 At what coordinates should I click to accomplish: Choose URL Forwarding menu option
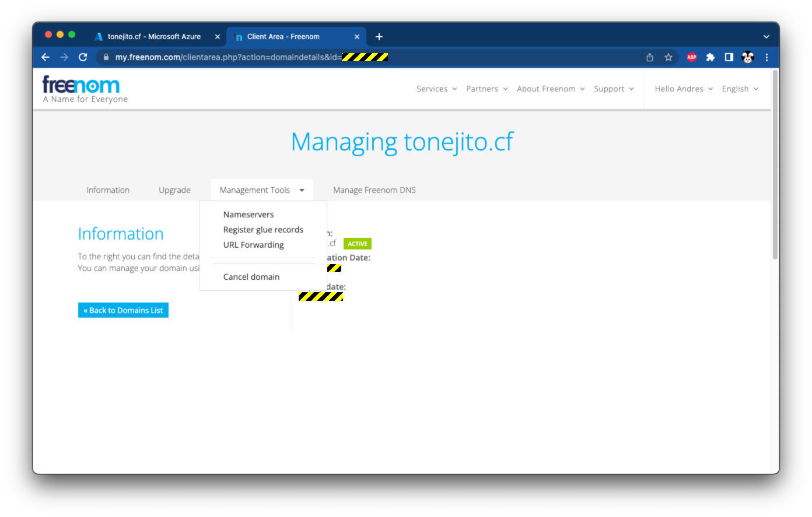[x=253, y=245]
